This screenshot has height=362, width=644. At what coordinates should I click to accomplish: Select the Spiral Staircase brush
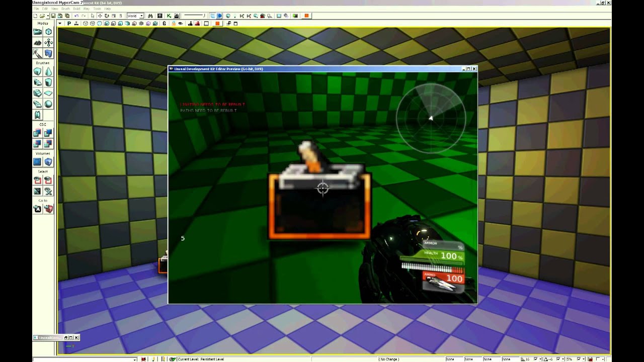coord(37,104)
